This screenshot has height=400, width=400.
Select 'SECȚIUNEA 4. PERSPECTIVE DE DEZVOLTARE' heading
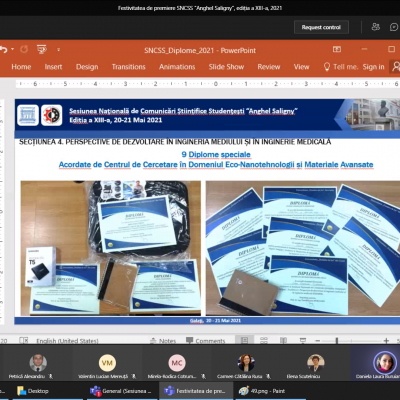point(175,142)
